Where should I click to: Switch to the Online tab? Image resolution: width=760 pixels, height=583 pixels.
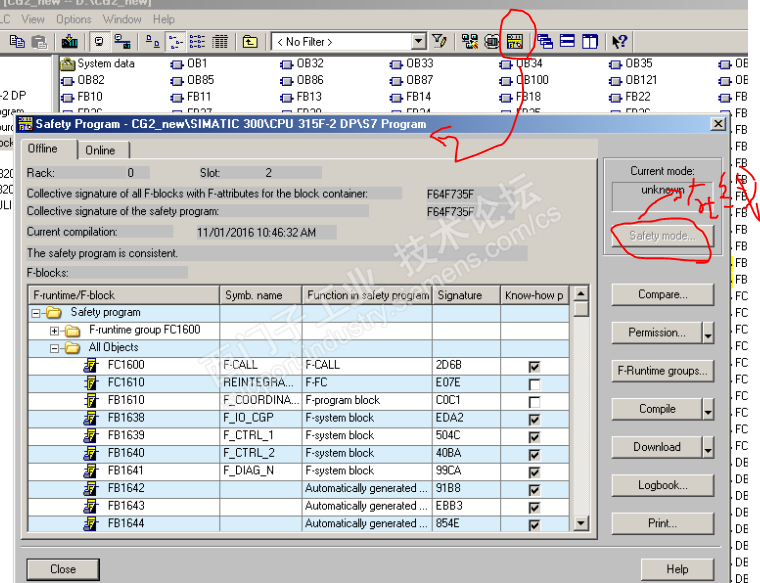pyautogui.click(x=100, y=150)
